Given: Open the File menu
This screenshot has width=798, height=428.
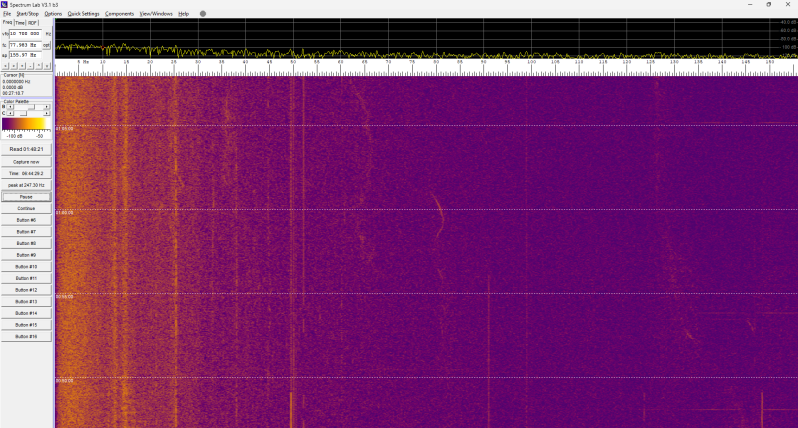Looking at the screenshot, I should coord(7,14).
